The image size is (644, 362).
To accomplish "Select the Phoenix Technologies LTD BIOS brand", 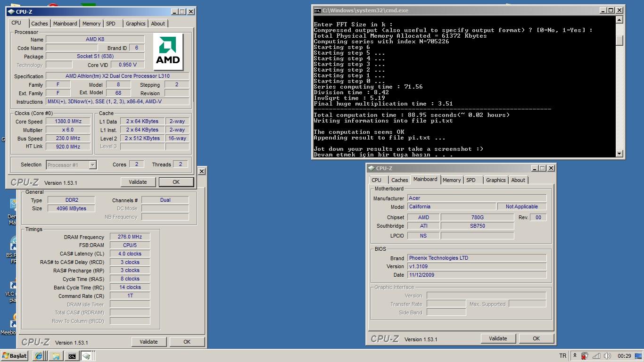I will (x=477, y=258).
